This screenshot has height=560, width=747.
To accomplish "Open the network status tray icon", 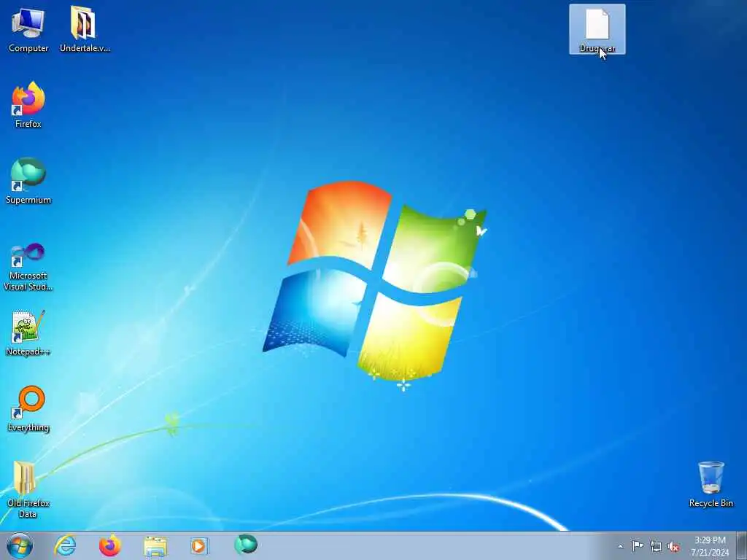I will [656, 547].
